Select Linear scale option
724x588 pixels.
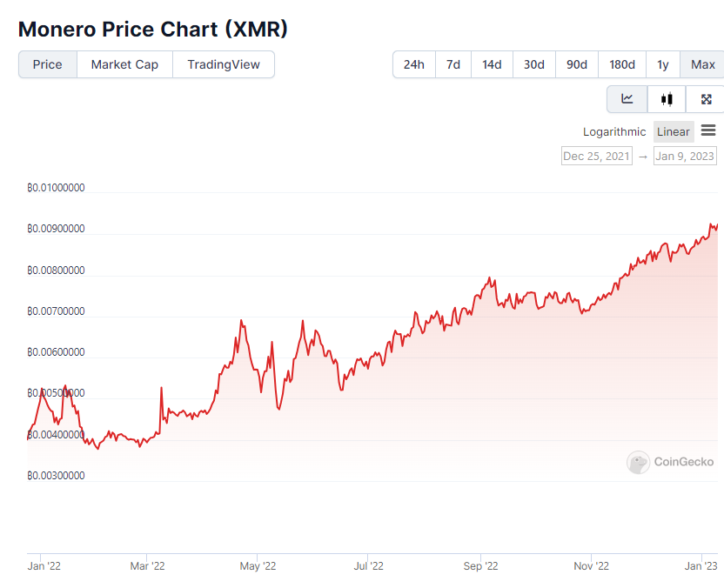click(x=674, y=132)
